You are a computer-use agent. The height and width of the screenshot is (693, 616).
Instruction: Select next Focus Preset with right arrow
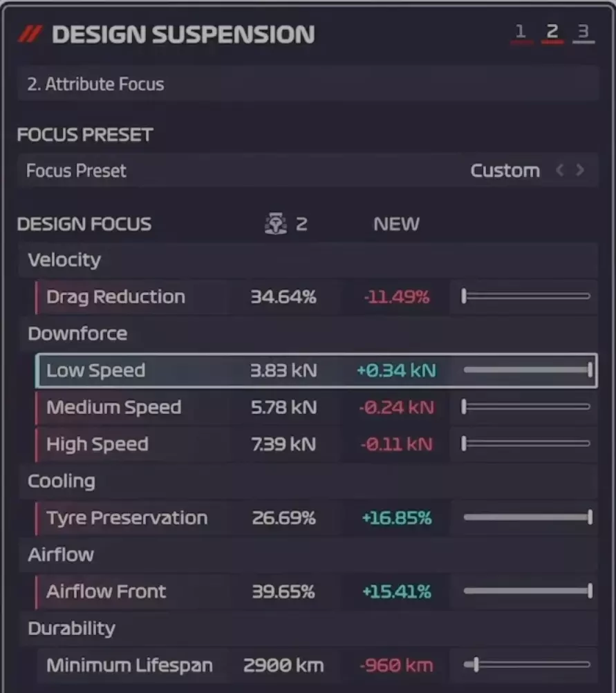click(x=580, y=171)
